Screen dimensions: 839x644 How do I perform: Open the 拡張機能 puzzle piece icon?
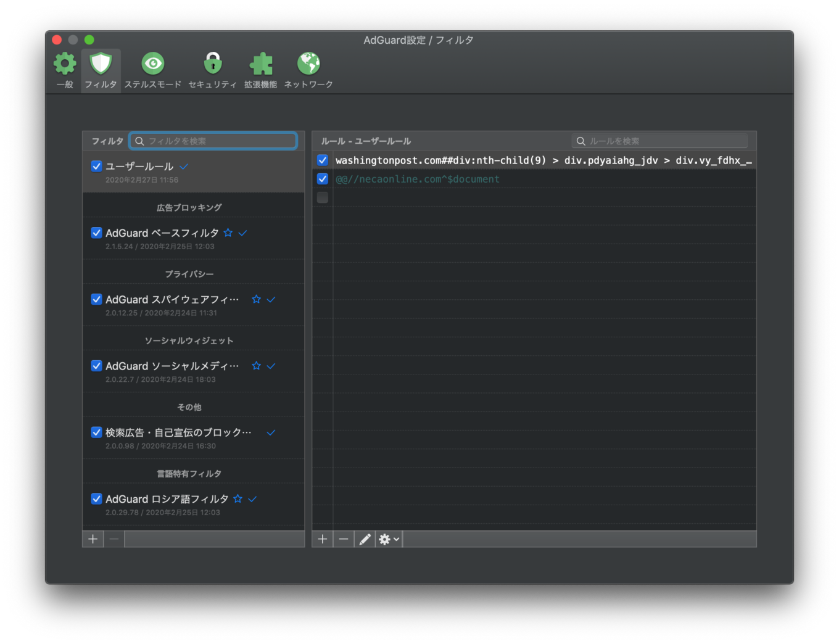[261, 64]
